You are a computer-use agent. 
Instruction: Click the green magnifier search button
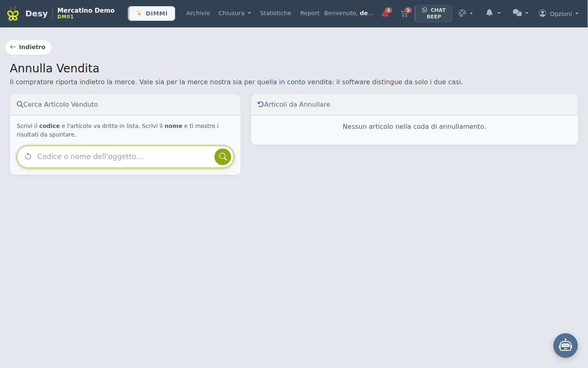223,157
